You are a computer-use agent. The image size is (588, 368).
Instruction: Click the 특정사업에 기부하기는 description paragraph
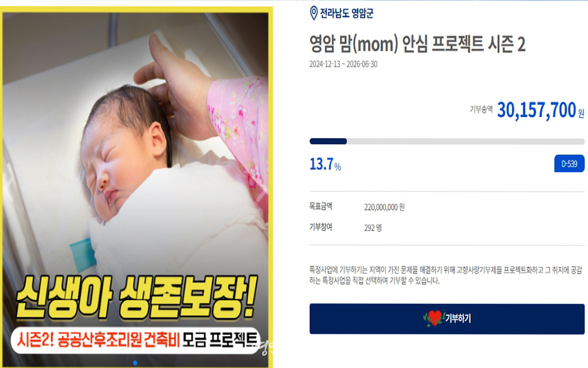(x=445, y=275)
